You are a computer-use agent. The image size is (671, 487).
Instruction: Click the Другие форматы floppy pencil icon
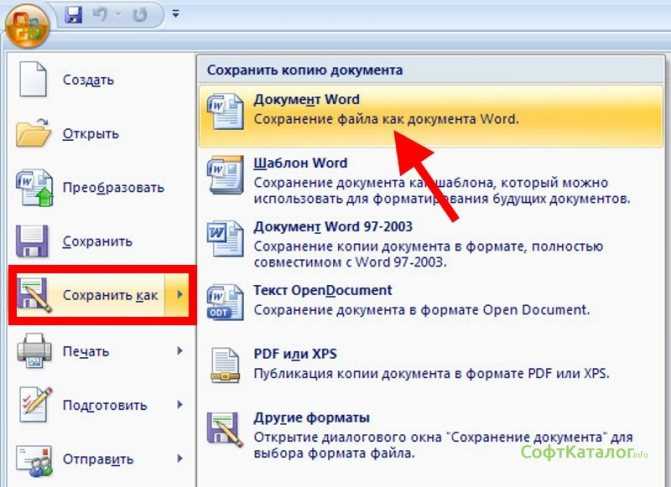click(225, 429)
